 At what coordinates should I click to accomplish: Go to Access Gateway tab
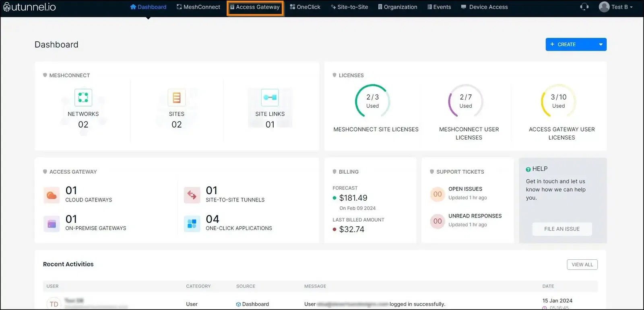coord(255,7)
